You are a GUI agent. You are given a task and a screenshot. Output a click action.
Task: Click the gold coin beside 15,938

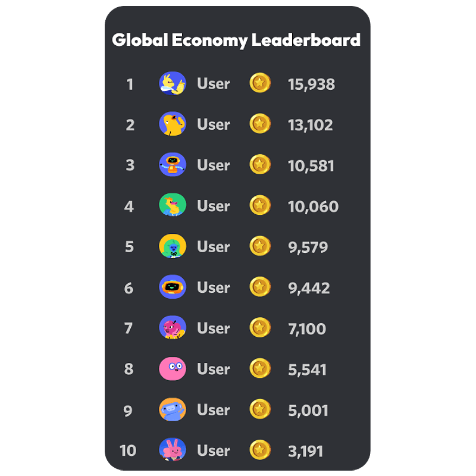tap(260, 83)
